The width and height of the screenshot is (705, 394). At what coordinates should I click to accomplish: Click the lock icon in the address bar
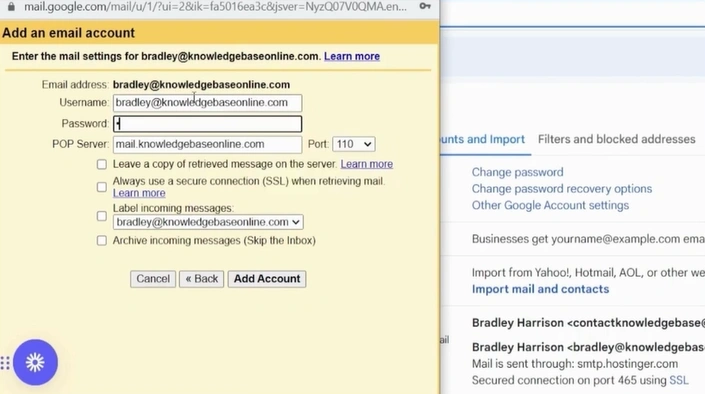(11, 6)
